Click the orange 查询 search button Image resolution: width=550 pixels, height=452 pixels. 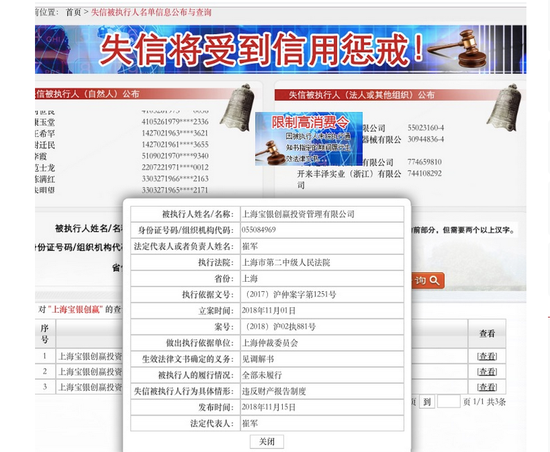tap(428, 281)
